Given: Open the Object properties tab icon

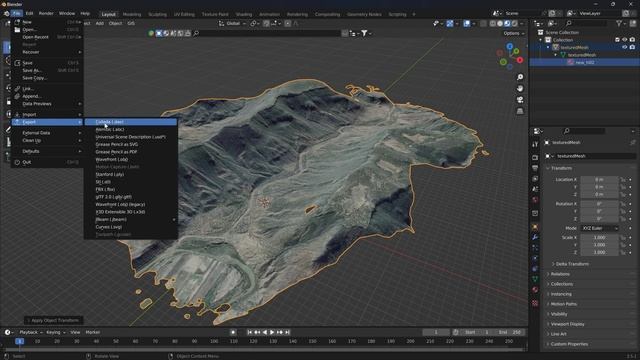Looking at the screenshot, I should tap(535, 227).
